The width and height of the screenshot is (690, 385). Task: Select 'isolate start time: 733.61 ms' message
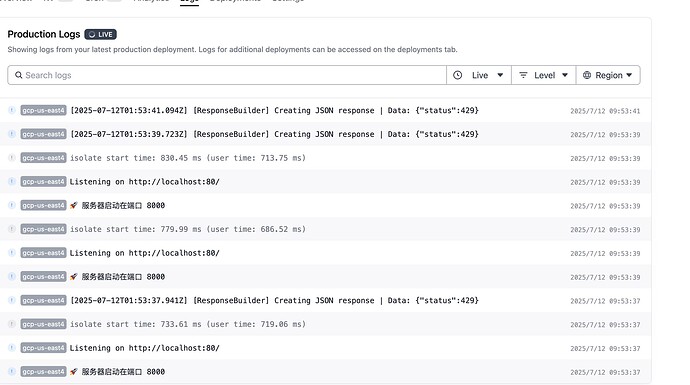(187, 324)
